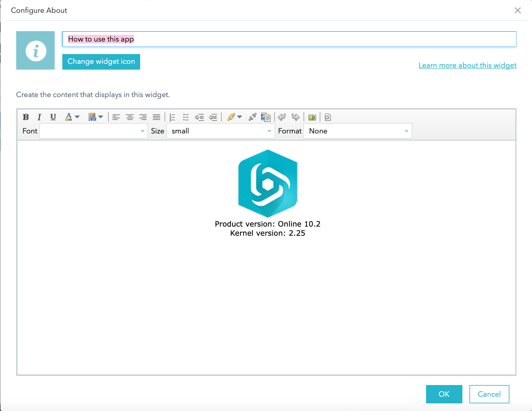This screenshot has width=532, height=411.
Task: Click the Product version: Online 10.2 text
Action: pos(268,224)
